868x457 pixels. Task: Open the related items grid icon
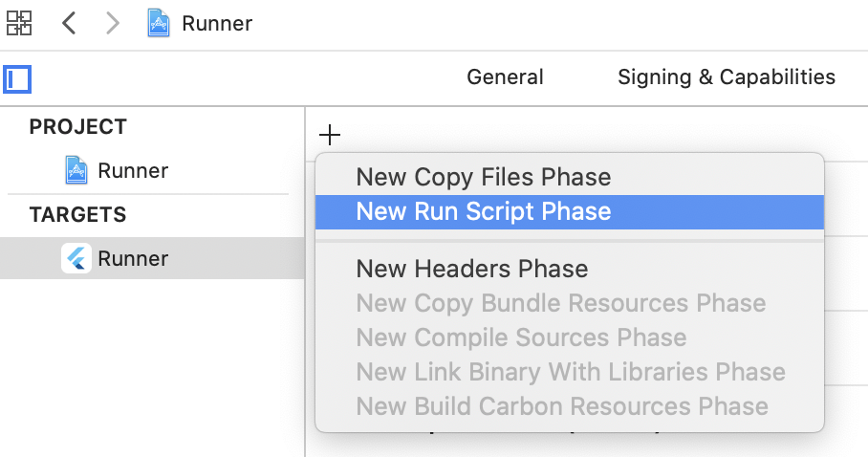pyautogui.click(x=19, y=23)
